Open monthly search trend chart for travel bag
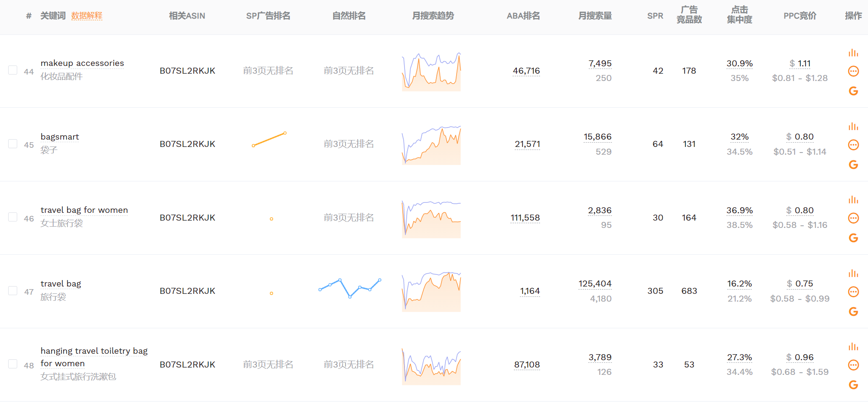 (x=431, y=291)
